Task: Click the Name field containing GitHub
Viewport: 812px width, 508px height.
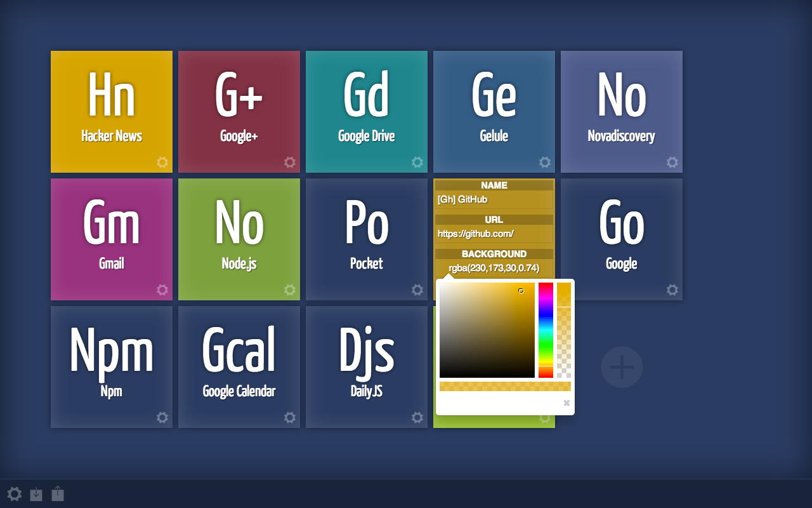Action: point(494,199)
